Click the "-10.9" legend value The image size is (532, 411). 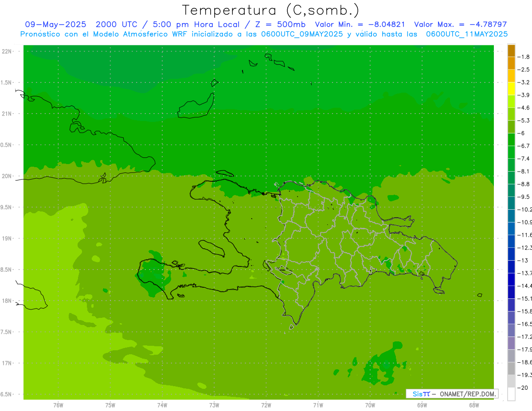(x=524, y=222)
